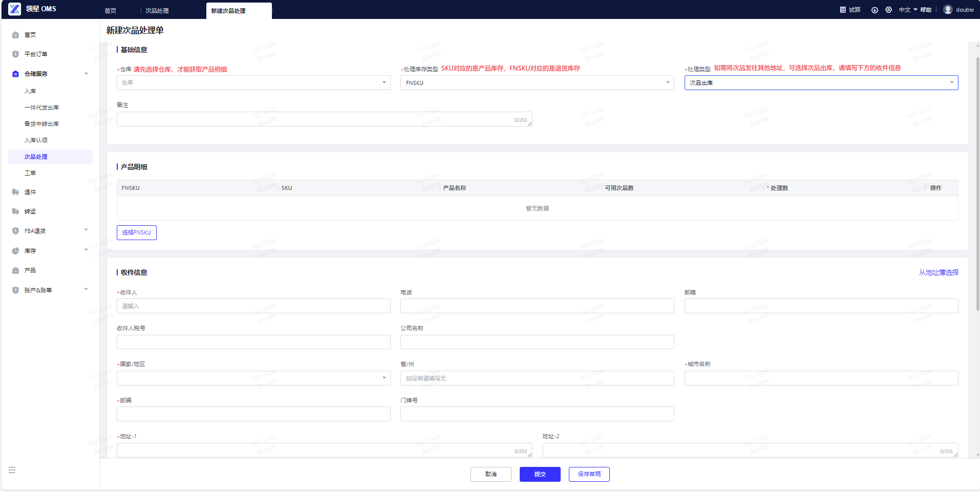
Task: Click the 退件 sidebar icon
Action: 15,192
